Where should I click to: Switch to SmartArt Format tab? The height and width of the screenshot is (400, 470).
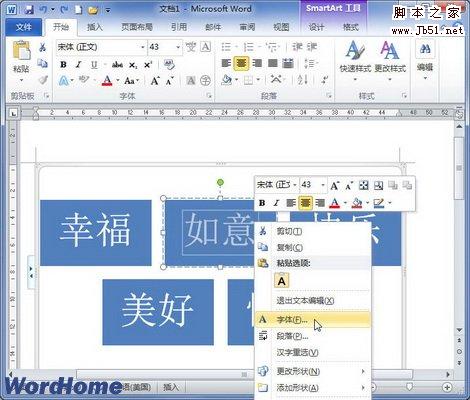coord(351,27)
